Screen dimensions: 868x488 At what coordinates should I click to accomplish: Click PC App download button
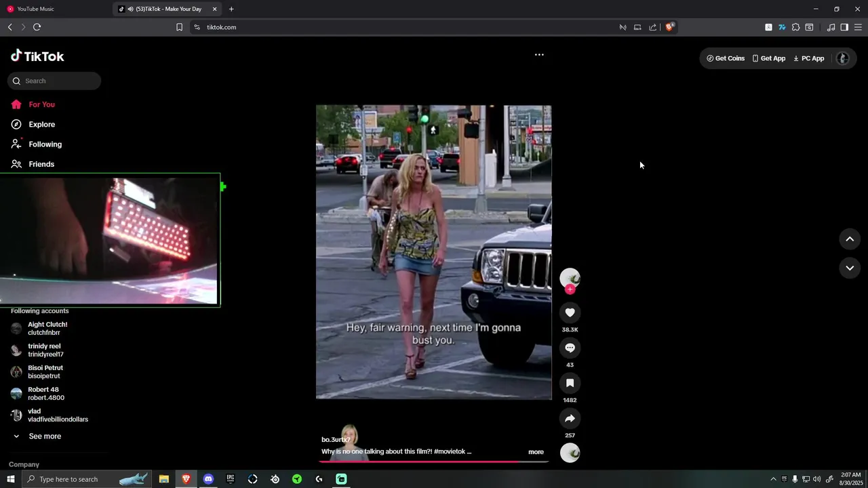tap(809, 58)
